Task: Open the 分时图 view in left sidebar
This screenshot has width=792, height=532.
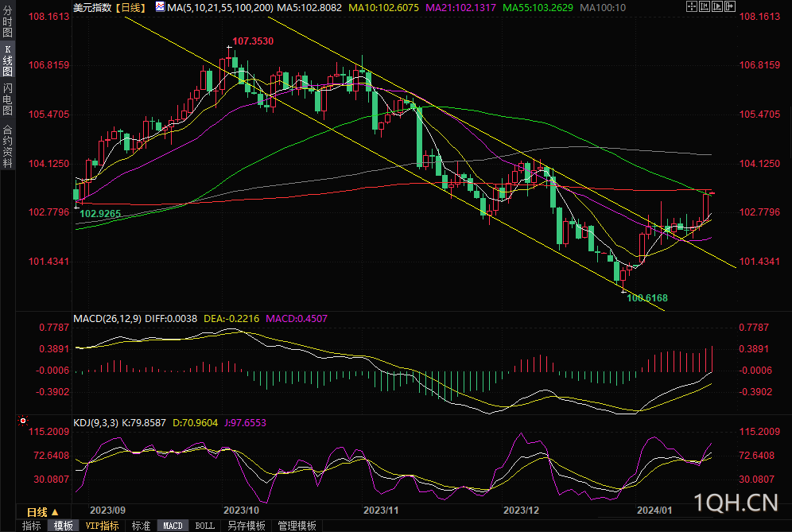Action: pyautogui.click(x=7, y=21)
